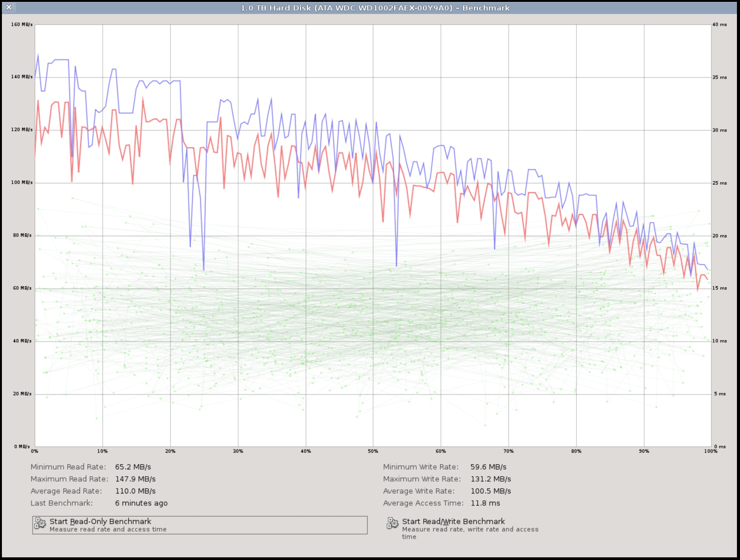The width and height of the screenshot is (740, 560).
Task: Click the Last Benchmark '6 minutes ago' text
Action: click(141, 503)
